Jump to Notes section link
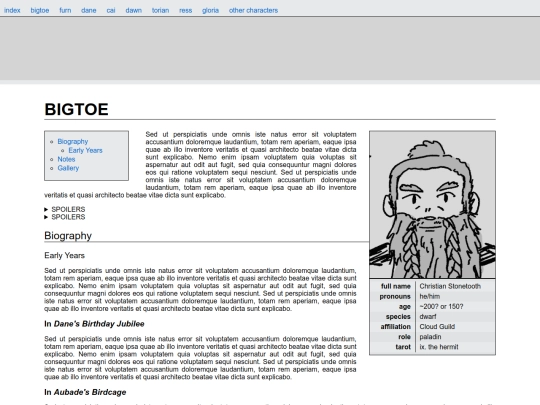The width and height of the screenshot is (540, 405). tap(66, 159)
